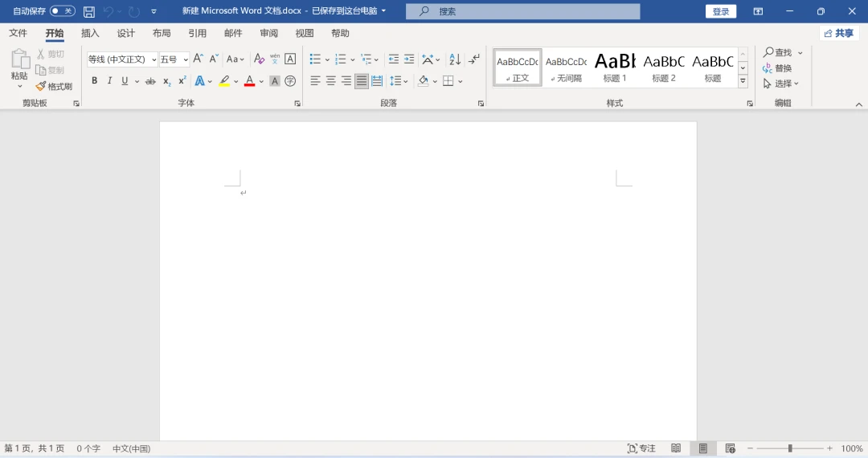Open the font name combo box
The height and width of the screenshot is (458, 868).
pos(122,59)
